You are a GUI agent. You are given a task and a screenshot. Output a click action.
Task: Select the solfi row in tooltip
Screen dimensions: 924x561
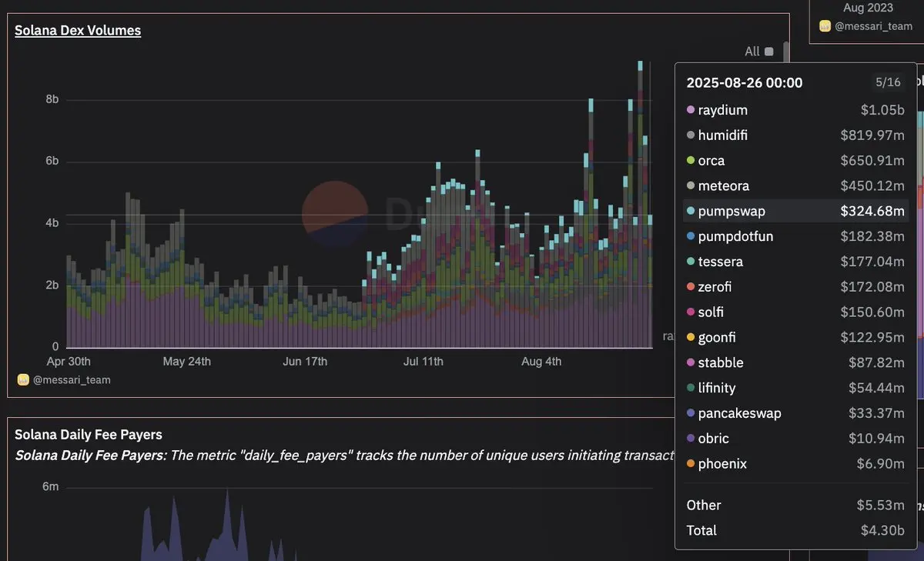point(795,312)
